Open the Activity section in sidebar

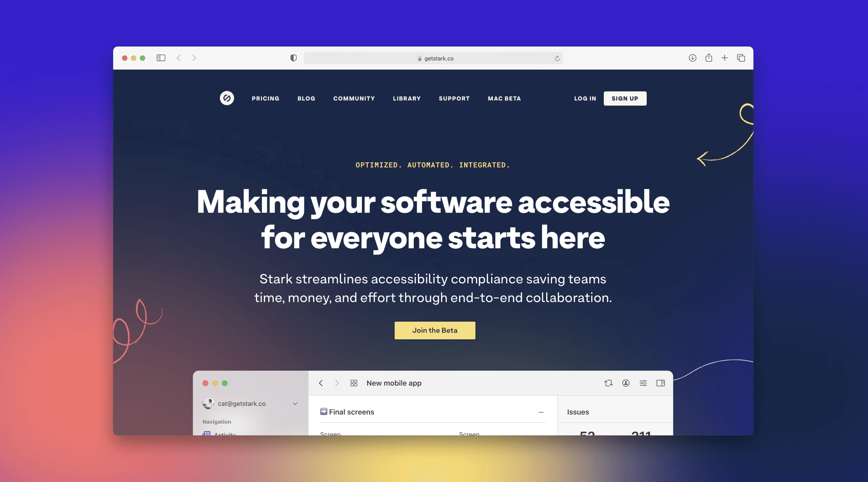tap(225, 434)
